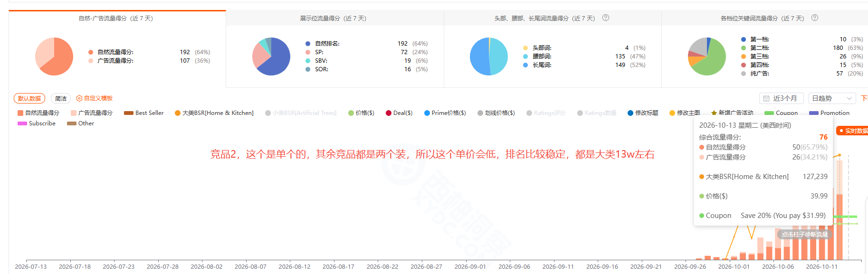
Task: Open help icon beside 各档位关键词流量得分 title
Action: (815, 18)
